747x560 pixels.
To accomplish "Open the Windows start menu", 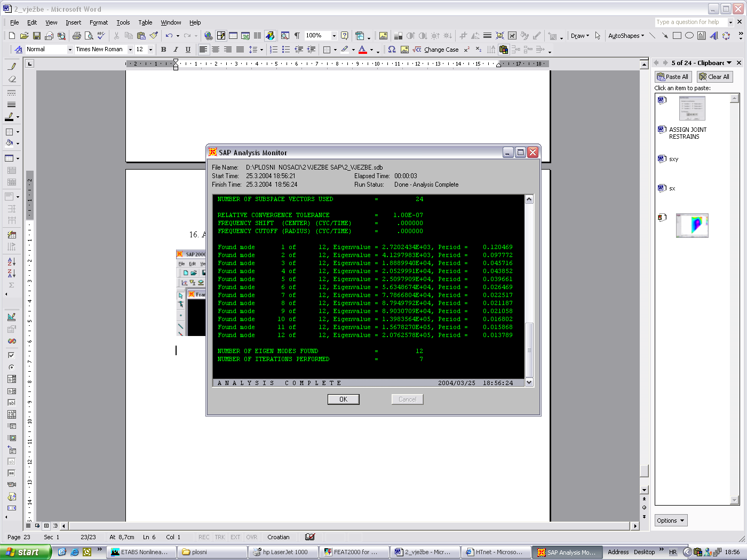I will 25,552.
